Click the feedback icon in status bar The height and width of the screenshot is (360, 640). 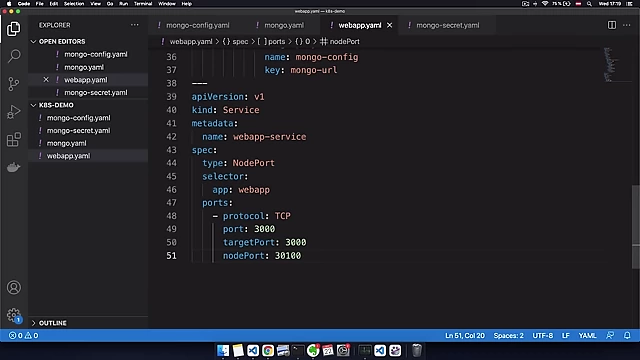610,336
